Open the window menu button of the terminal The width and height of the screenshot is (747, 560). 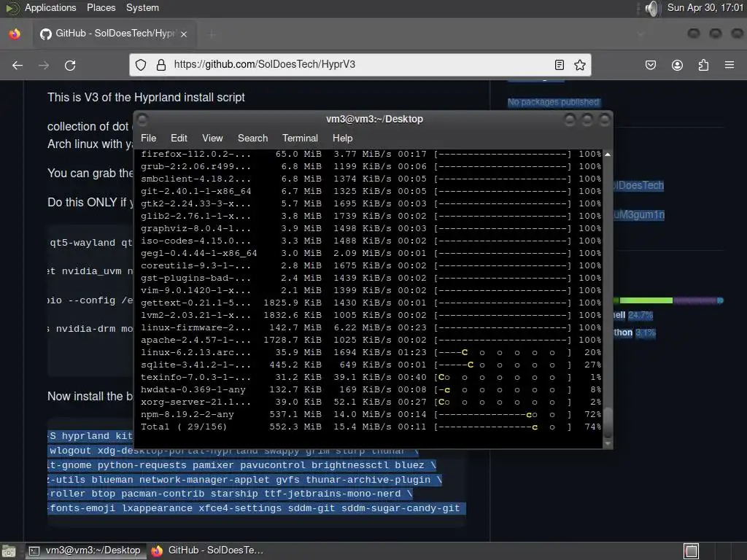pos(142,120)
